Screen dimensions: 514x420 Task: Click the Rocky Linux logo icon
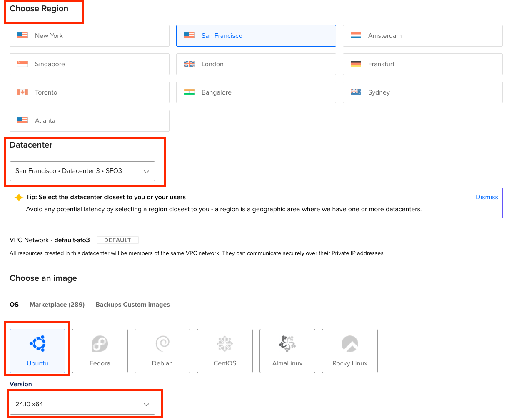(350, 344)
